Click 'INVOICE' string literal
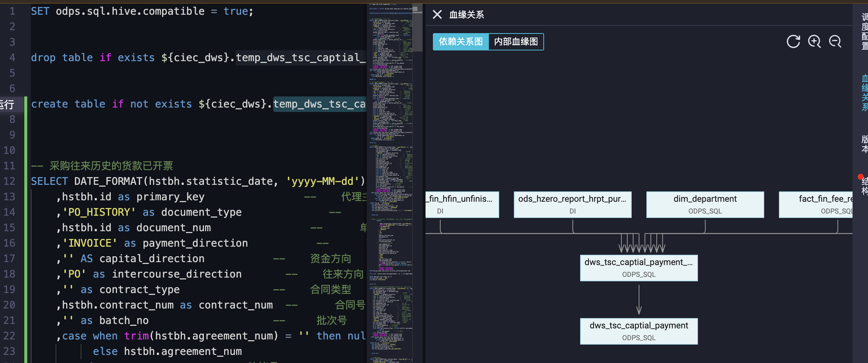 [x=90, y=243]
